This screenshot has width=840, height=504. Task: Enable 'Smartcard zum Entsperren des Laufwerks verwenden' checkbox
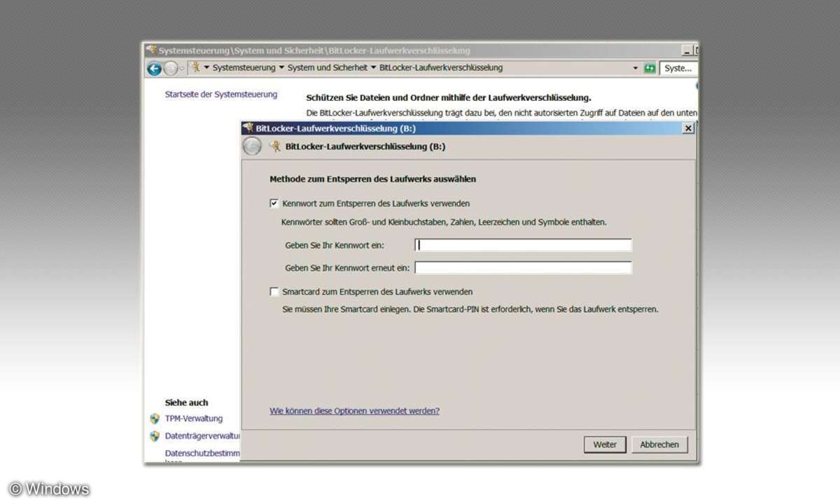[274, 291]
